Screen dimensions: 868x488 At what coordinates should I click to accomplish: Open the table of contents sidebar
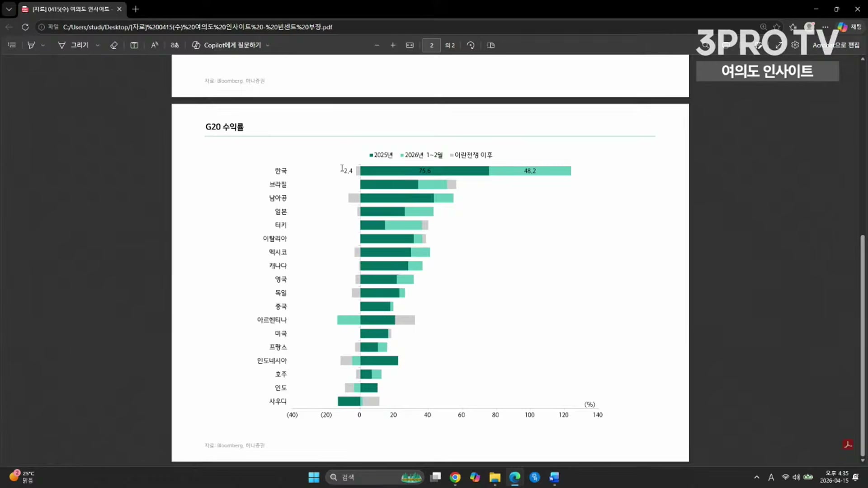pos(12,45)
